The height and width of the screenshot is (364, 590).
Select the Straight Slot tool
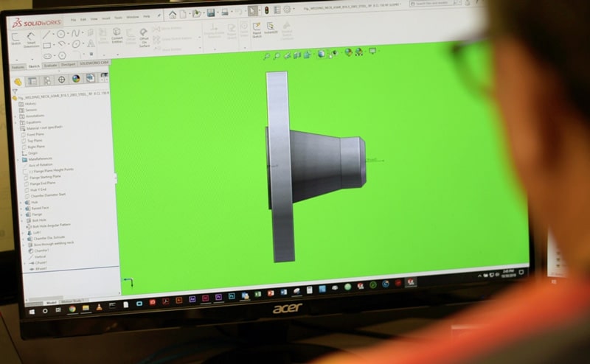(47, 57)
